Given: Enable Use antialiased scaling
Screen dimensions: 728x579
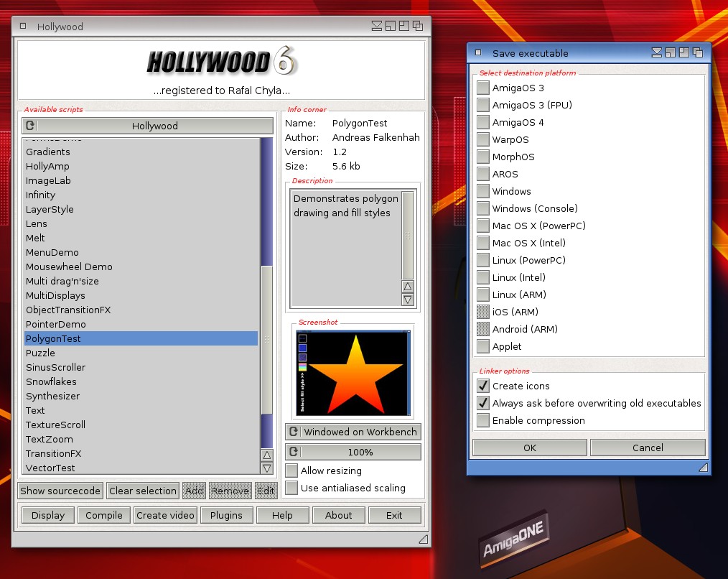Looking at the screenshot, I should click(291, 488).
